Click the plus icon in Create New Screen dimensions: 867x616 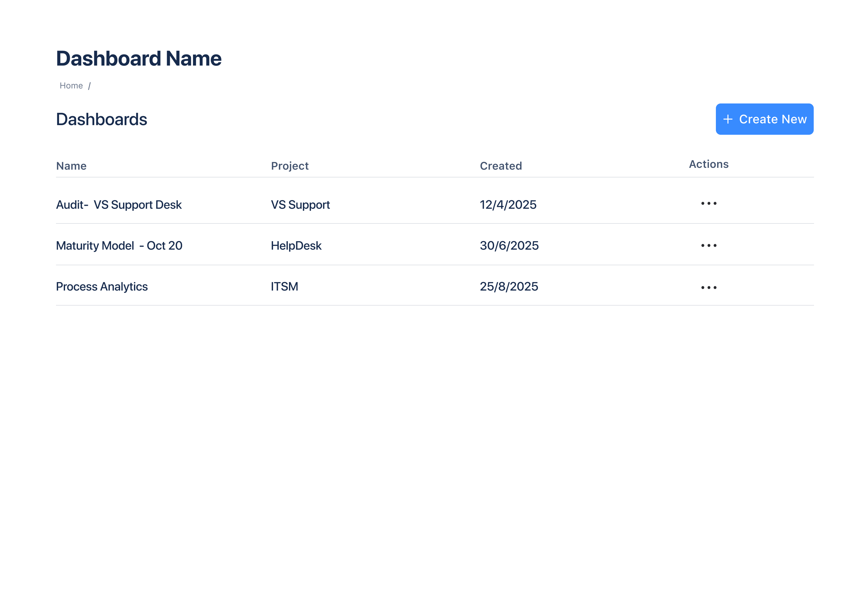(x=727, y=119)
